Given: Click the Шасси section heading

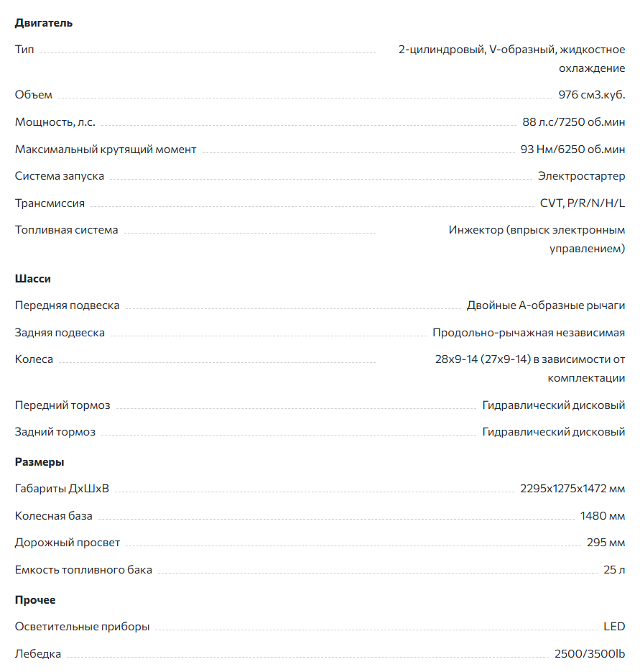Looking at the screenshot, I should coord(33,279).
